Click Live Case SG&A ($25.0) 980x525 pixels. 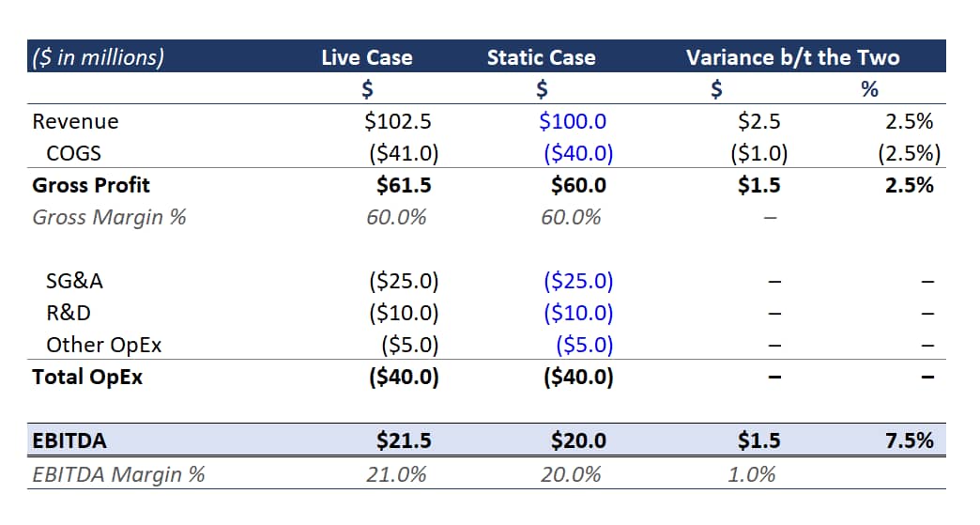pyautogui.click(x=404, y=281)
